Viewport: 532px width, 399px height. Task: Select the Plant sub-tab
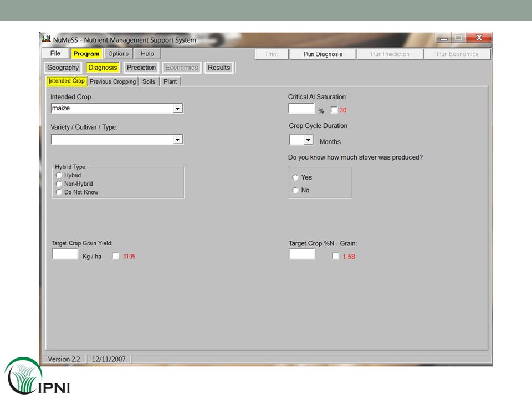click(170, 81)
